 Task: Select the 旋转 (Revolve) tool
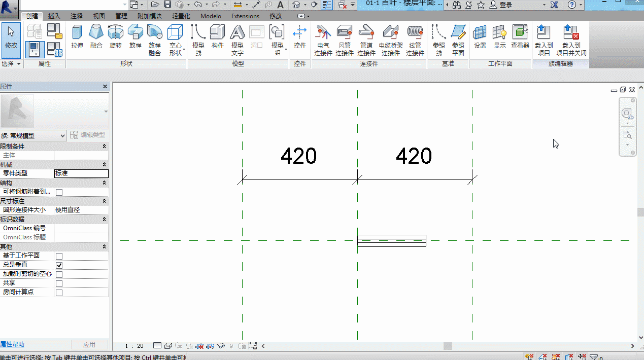[x=116, y=37]
